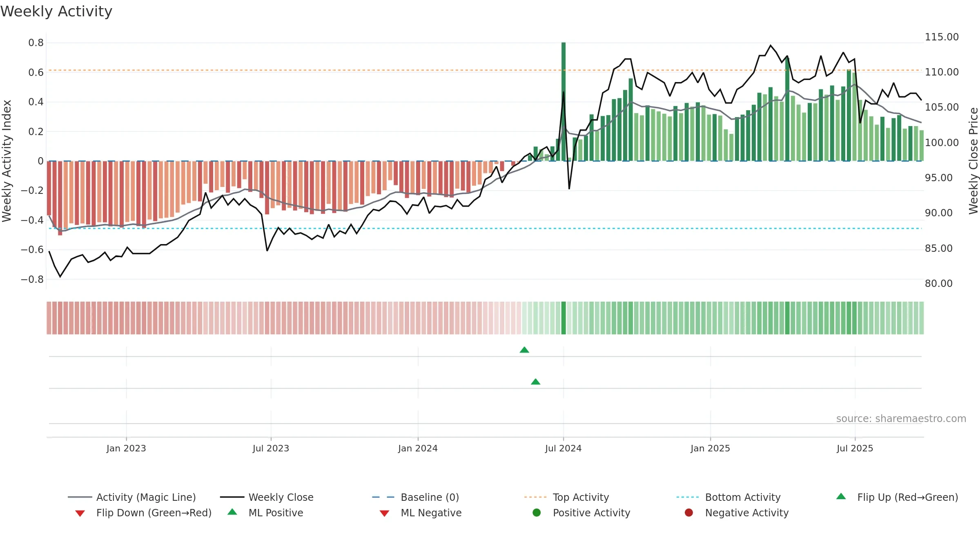This screenshot has width=980, height=551.
Task: Click the Weekly Close Price axis title
Action: pyautogui.click(x=973, y=161)
